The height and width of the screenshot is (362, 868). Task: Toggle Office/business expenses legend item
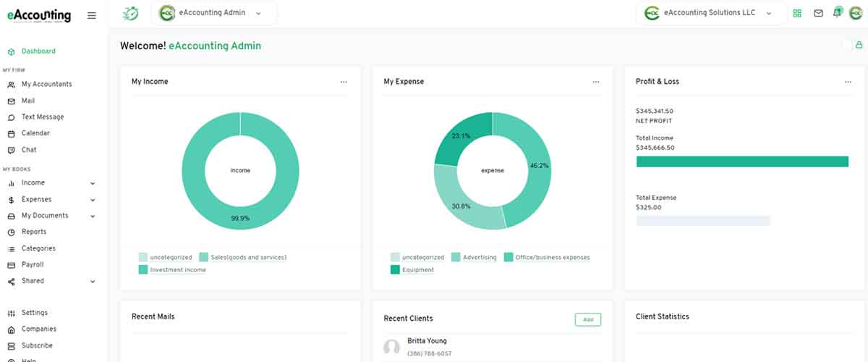click(x=548, y=257)
